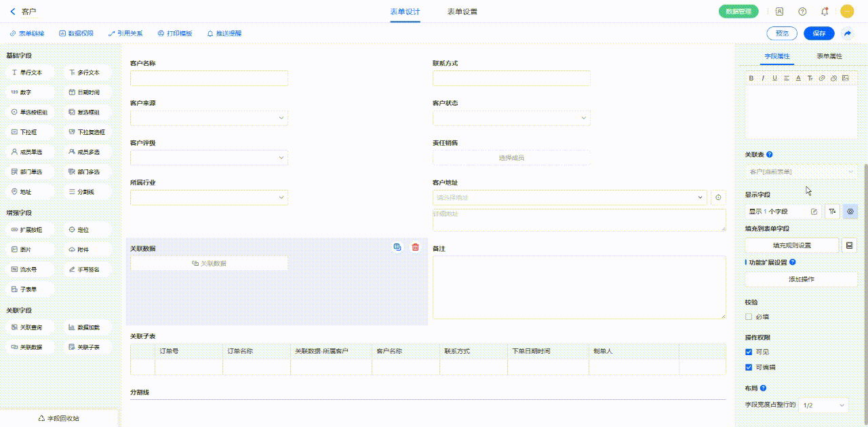Click the 选择成员 button under 责任销售

511,158
